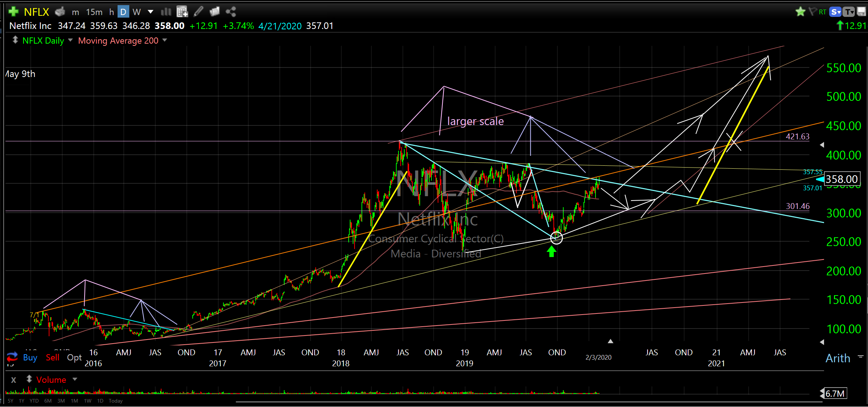The image size is (868, 407).
Task: Click the blue-red trade arrows icon
Action: tap(12, 357)
